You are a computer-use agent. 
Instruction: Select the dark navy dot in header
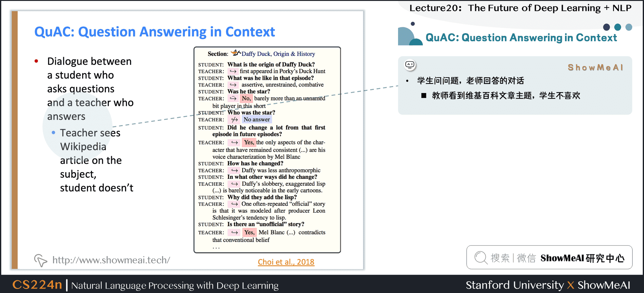607,27
